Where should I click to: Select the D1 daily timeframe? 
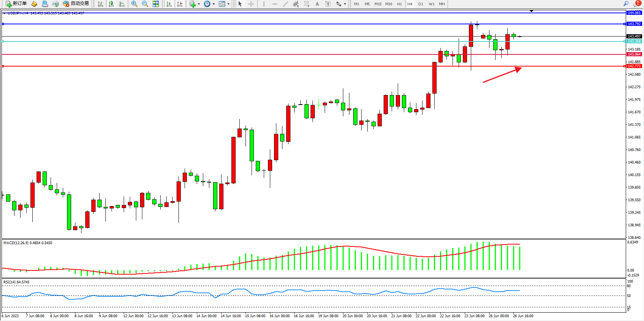(421, 4)
